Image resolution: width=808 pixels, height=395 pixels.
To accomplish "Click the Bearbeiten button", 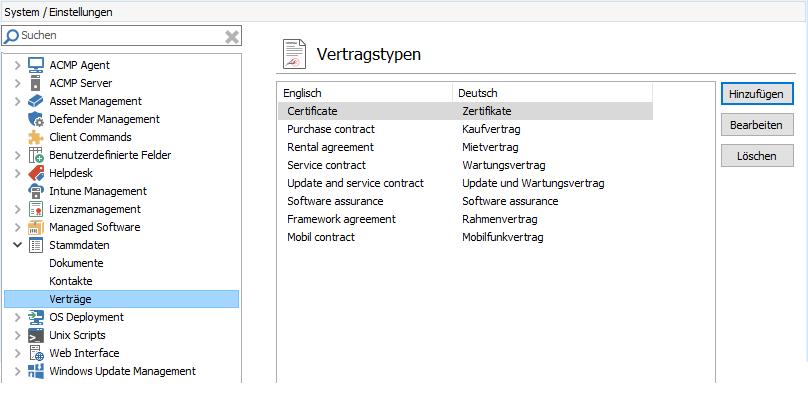I will [757, 125].
